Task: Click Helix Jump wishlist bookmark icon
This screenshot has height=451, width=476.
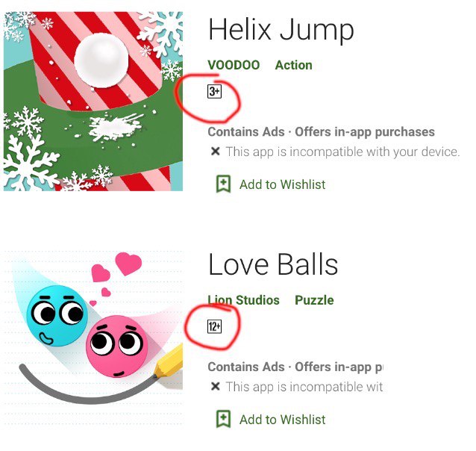Action: coord(223,184)
